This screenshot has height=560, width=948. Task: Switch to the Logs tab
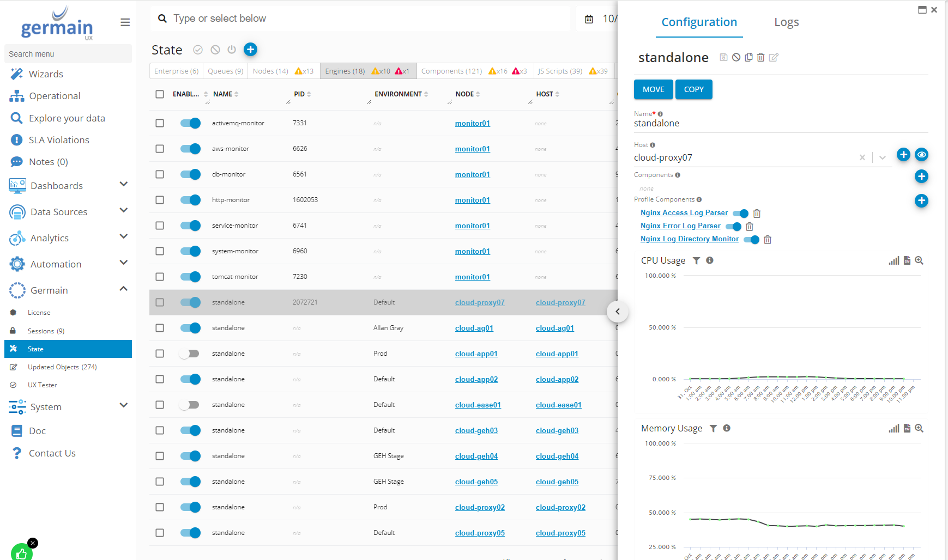pyautogui.click(x=786, y=22)
